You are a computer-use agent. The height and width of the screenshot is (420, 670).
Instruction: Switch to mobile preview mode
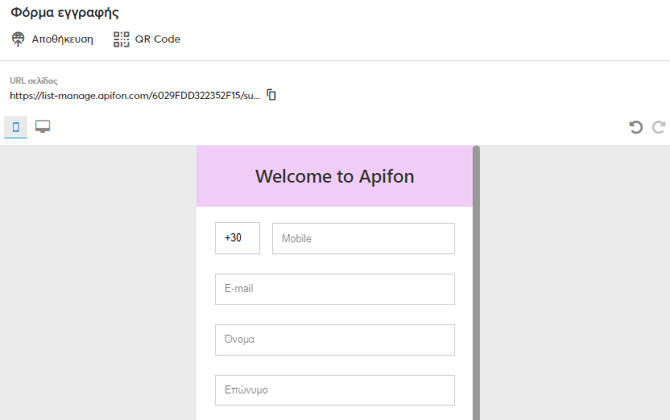[x=16, y=127]
